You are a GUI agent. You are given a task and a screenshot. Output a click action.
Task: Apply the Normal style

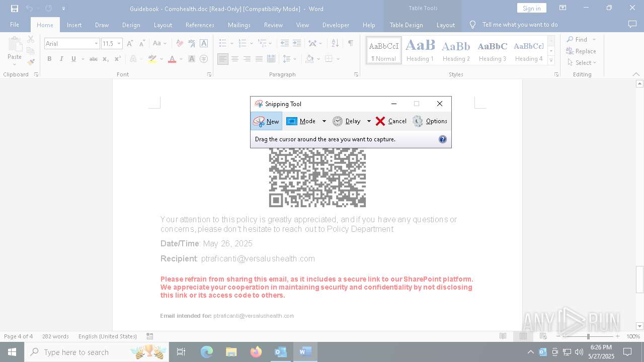pyautogui.click(x=384, y=50)
